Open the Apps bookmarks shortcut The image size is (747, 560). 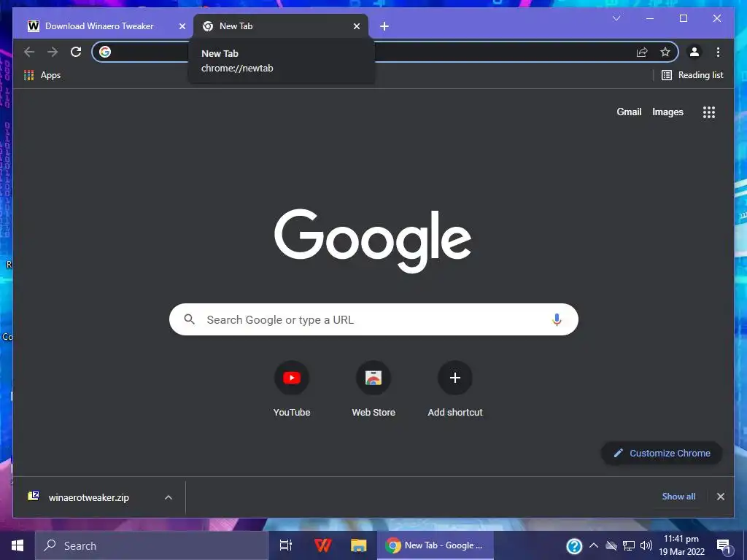42,75
